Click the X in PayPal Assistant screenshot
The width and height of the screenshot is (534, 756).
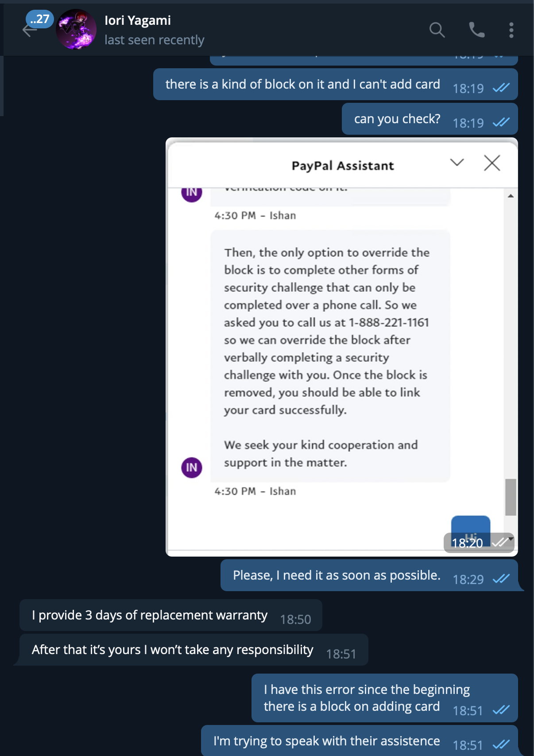tap(492, 163)
